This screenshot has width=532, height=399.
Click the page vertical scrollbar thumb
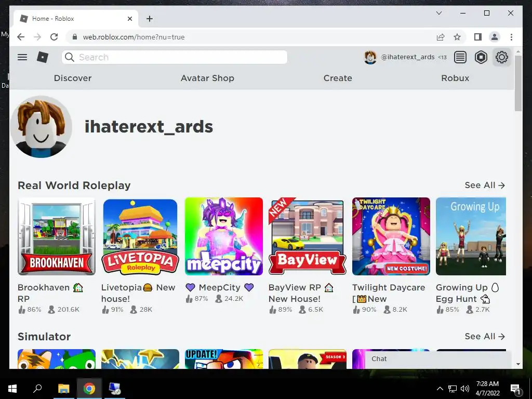click(518, 83)
